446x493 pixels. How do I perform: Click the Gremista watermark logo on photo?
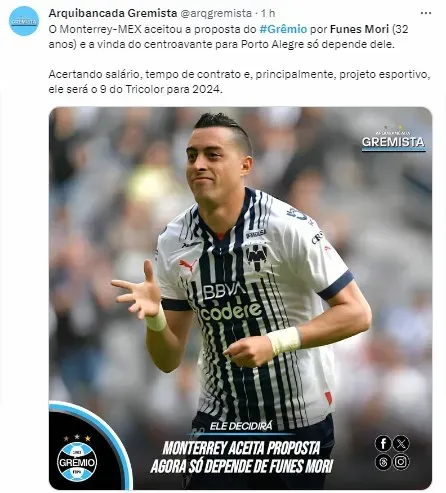[393, 139]
